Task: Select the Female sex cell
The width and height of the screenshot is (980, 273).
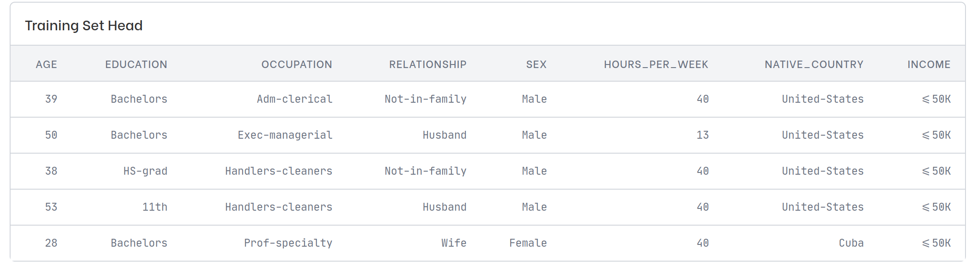Action: coord(528,243)
